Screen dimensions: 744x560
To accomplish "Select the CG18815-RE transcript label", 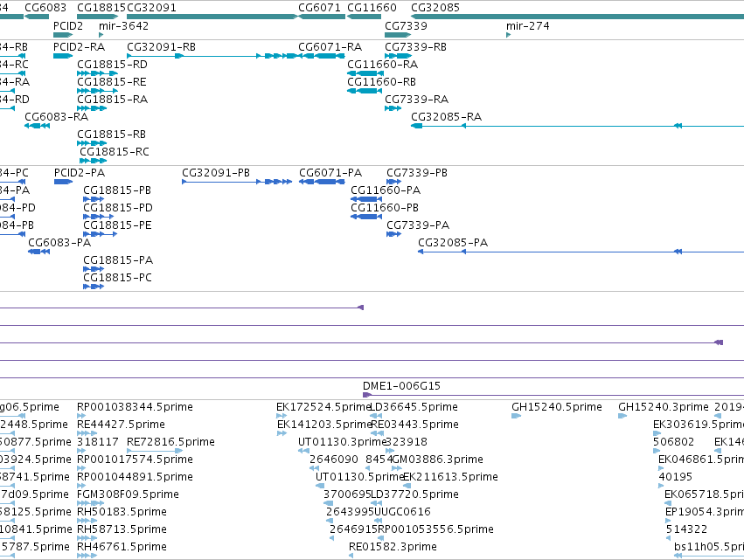I will pos(112,82).
